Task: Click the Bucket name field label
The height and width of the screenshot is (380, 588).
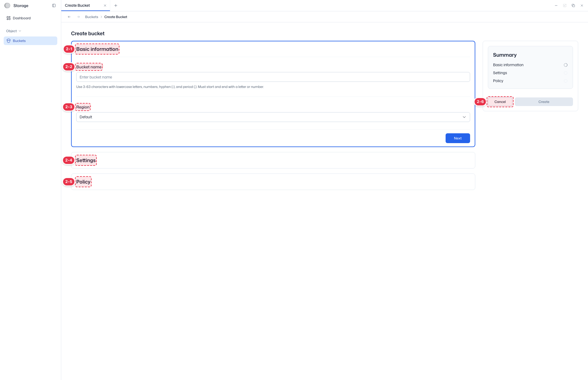Action: [x=89, y=67]
